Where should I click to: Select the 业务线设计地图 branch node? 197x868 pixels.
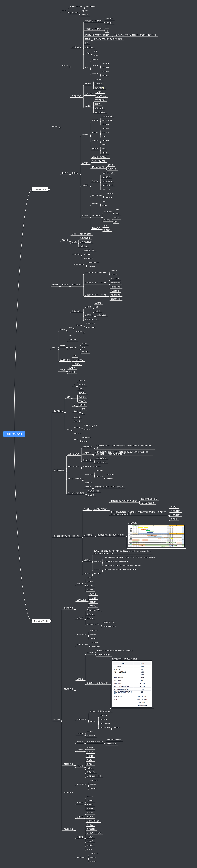[x=40, y=189]
